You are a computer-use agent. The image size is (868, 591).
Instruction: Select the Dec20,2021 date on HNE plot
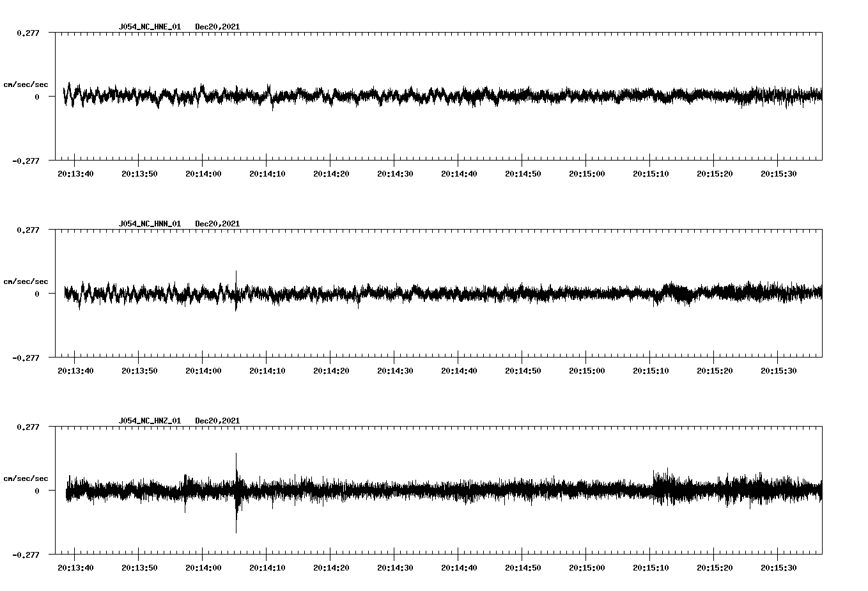[x=217, y=27]
